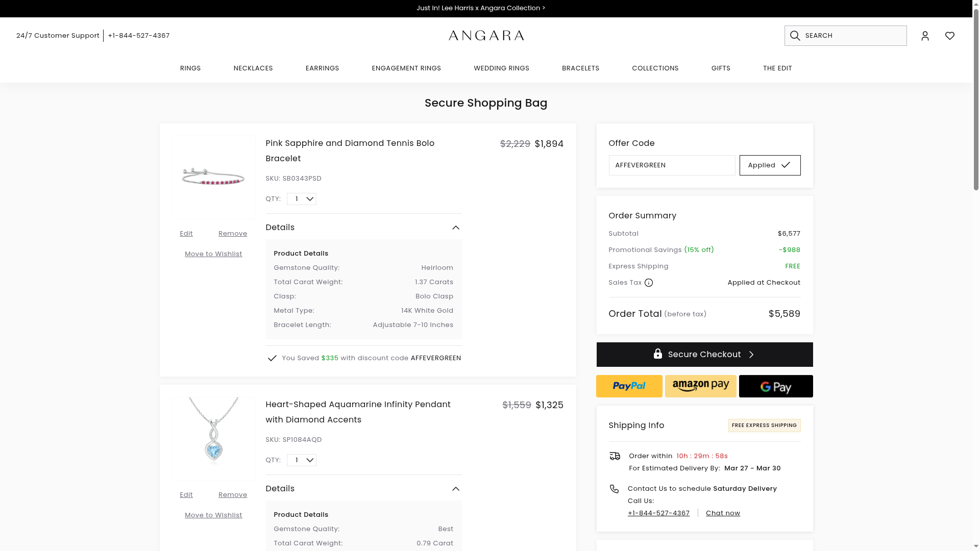This screenshot has width=980, height=551.
Task: Pay with the Google Pay button
Action: point(775,386)
